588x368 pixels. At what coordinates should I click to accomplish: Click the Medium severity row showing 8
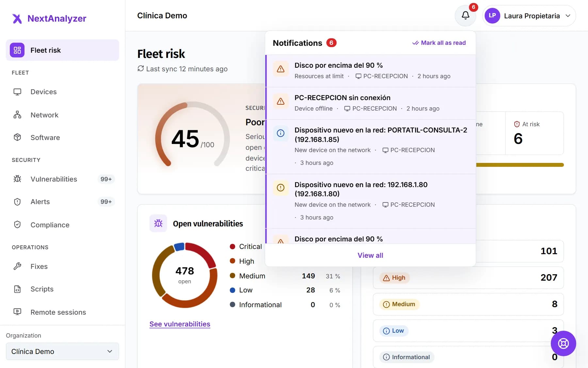[468, 304]
